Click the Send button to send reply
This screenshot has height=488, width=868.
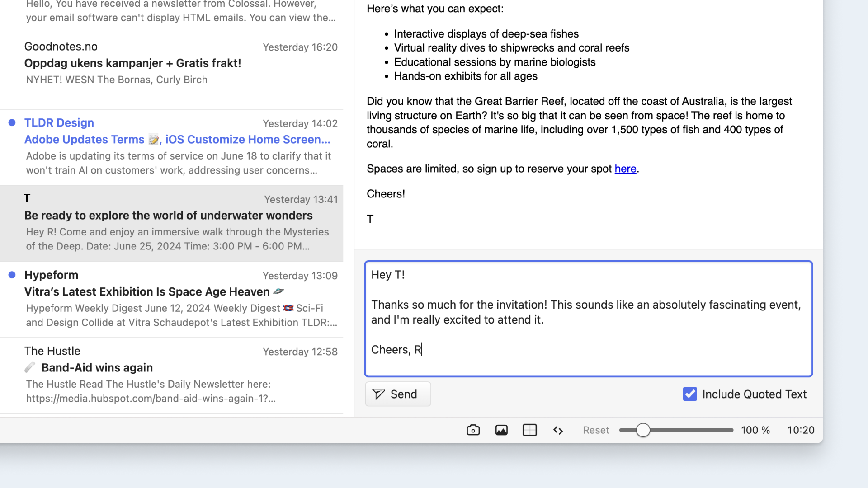[396, 394]
